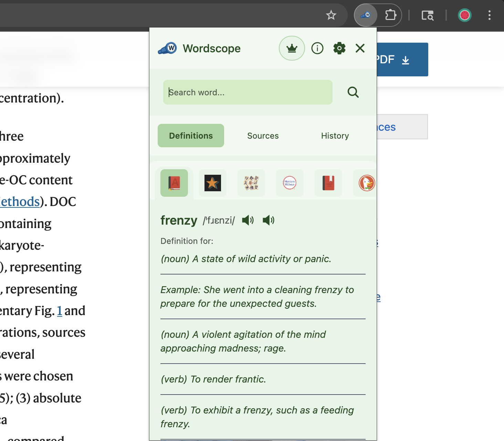Screen dimensions: 504x441
Task: Select the Wiktionary tiles source icon
Action: pos(251,183)
